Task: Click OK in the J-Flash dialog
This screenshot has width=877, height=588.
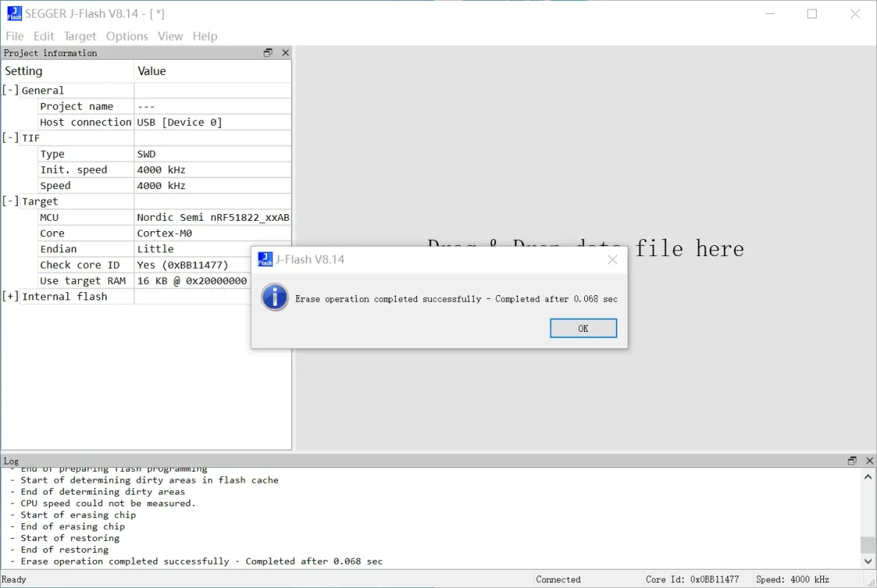Action: click(583, 328)
